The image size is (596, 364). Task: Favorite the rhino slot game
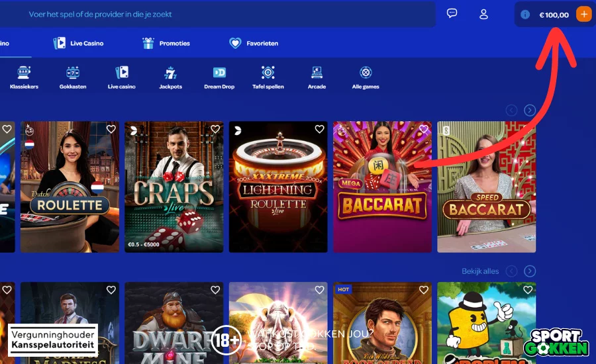[319, 290]
